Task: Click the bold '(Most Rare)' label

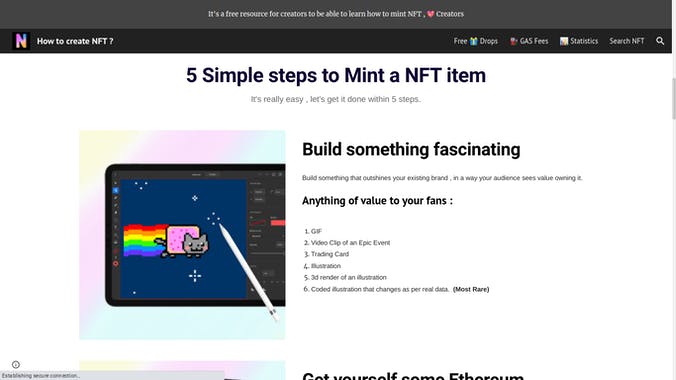Action: (471, 289)
